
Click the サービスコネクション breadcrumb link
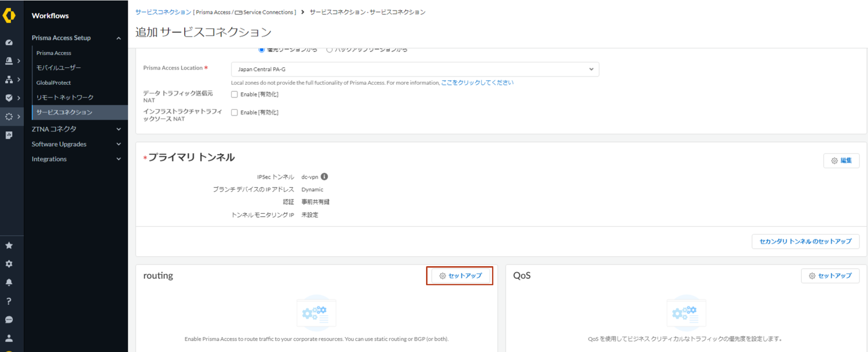(x=163, y=12)
